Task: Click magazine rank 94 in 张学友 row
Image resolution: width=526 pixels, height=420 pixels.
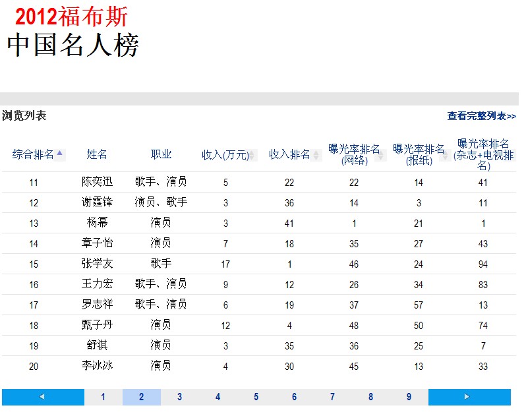Action: [x=483, y=264]
